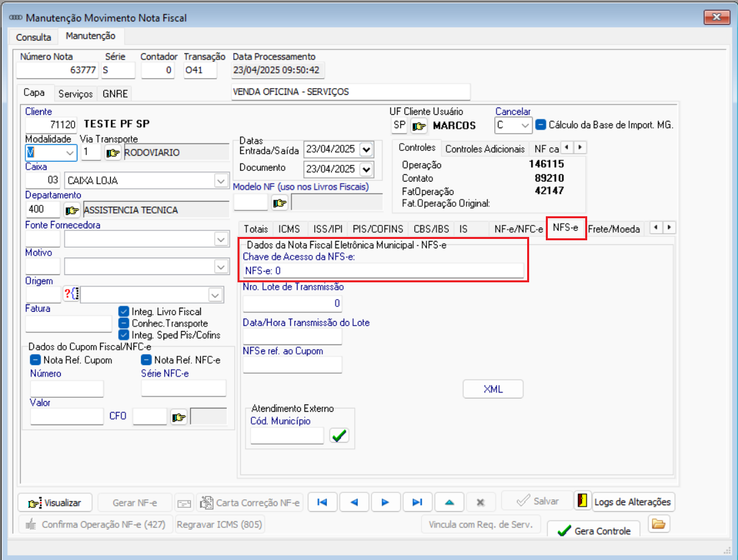Click Carta Correção NF-e button

250,503
